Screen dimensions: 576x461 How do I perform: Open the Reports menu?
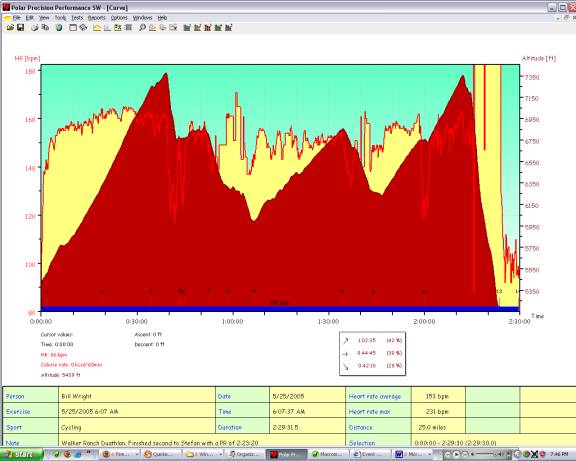point(97,18)
